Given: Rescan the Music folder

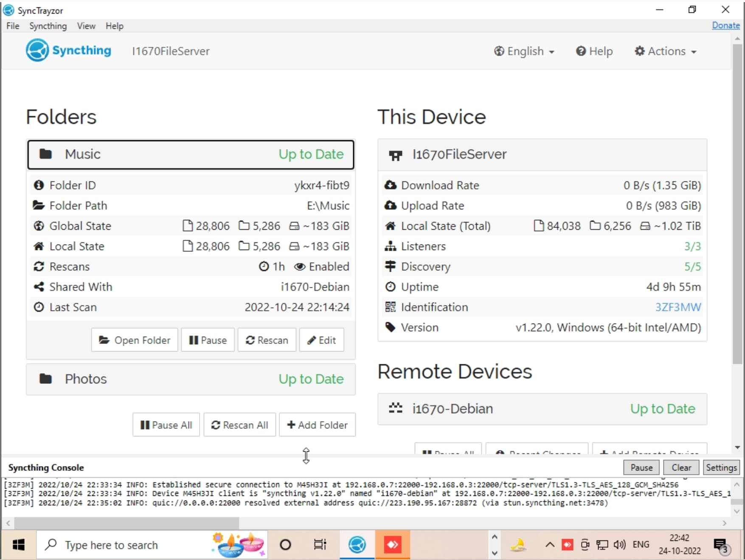Looking at the screenshot, I should tap(267, 340).
